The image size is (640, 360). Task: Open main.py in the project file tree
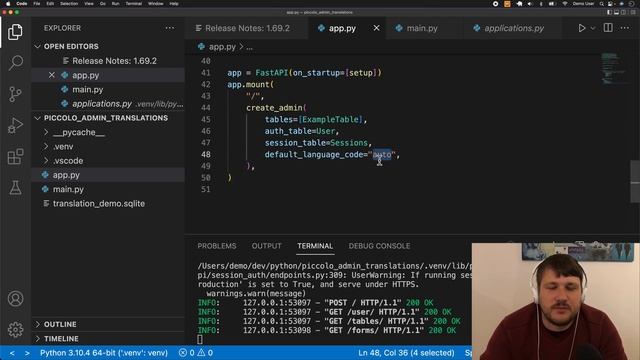point(68,189)
